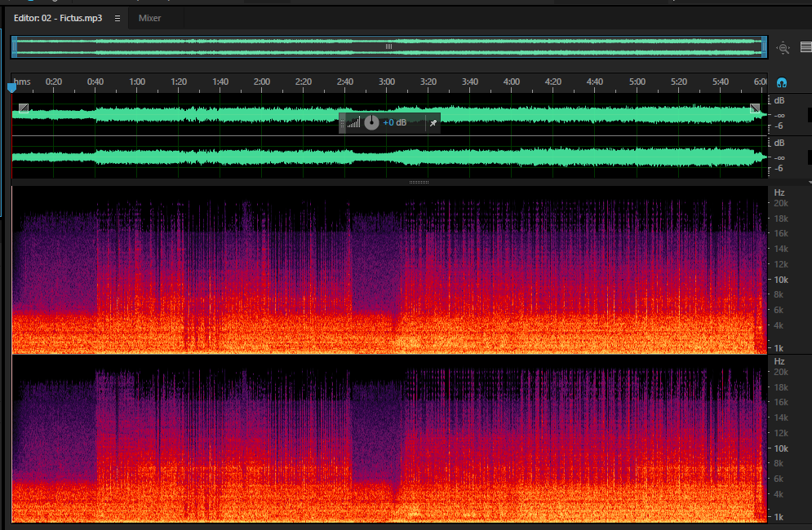
Task: Click the 5:00 mark on the time ruler
Action: click(637, 82)
